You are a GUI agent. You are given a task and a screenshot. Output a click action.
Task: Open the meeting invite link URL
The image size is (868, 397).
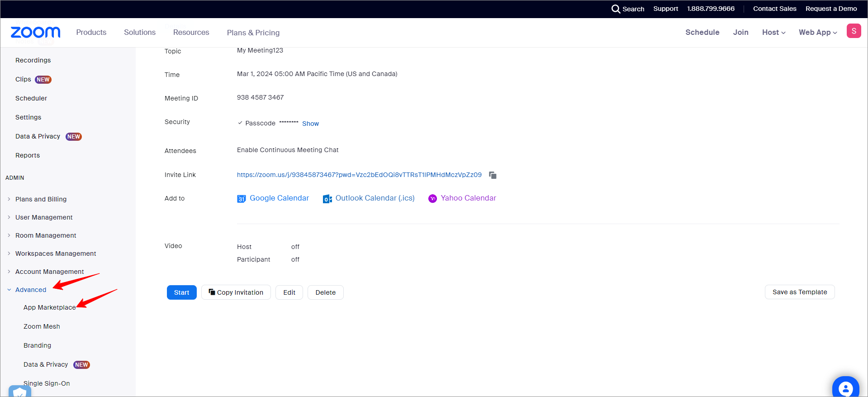pos(359,175)
